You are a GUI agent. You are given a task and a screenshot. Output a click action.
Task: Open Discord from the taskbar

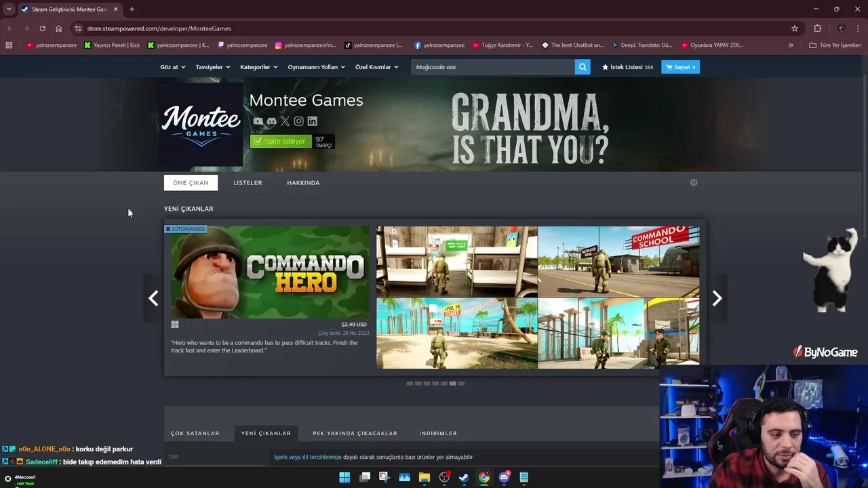click(504, 477)
